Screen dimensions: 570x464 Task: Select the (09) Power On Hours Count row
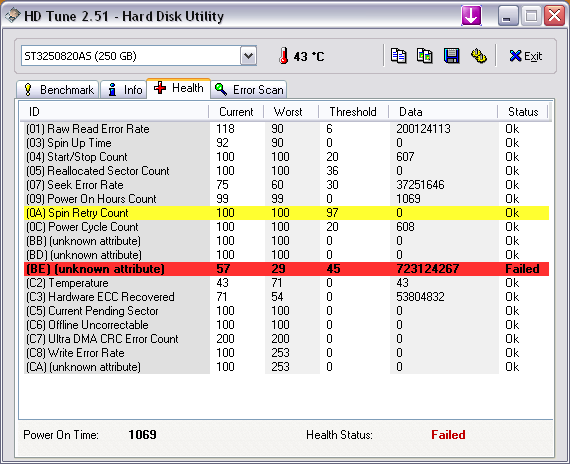click(286, 199)
